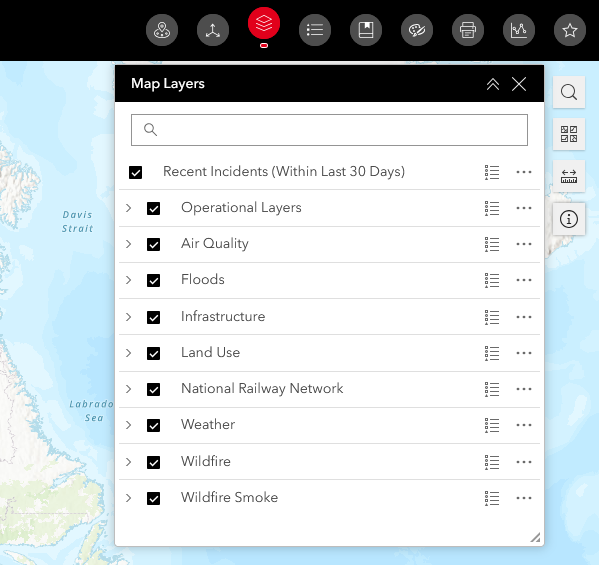Open more options for Infrastructure
The height and width of the screenshot is (565, 599).
click(x=524, y=317)
